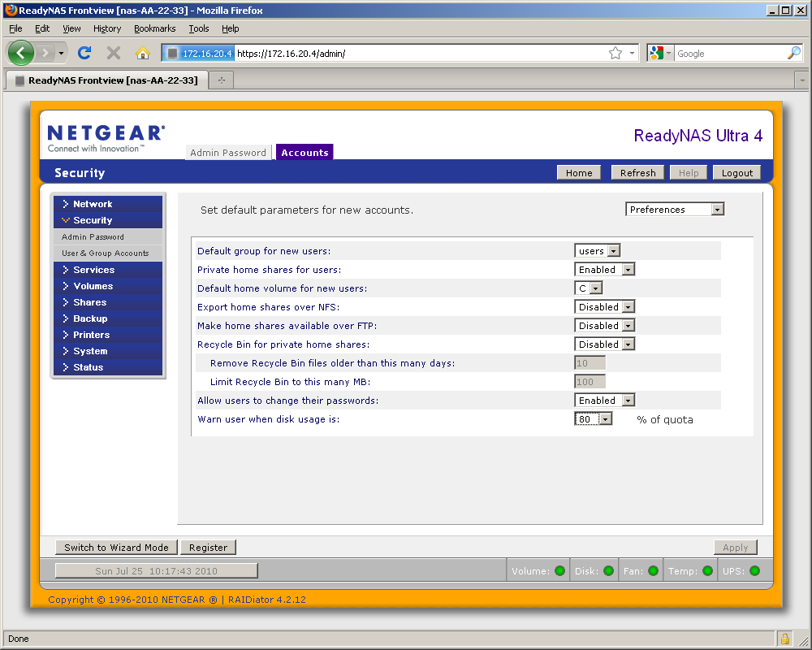Open a new tab with the plus button
The width and height of the screenshot is (812, 650).
[222, 80]
